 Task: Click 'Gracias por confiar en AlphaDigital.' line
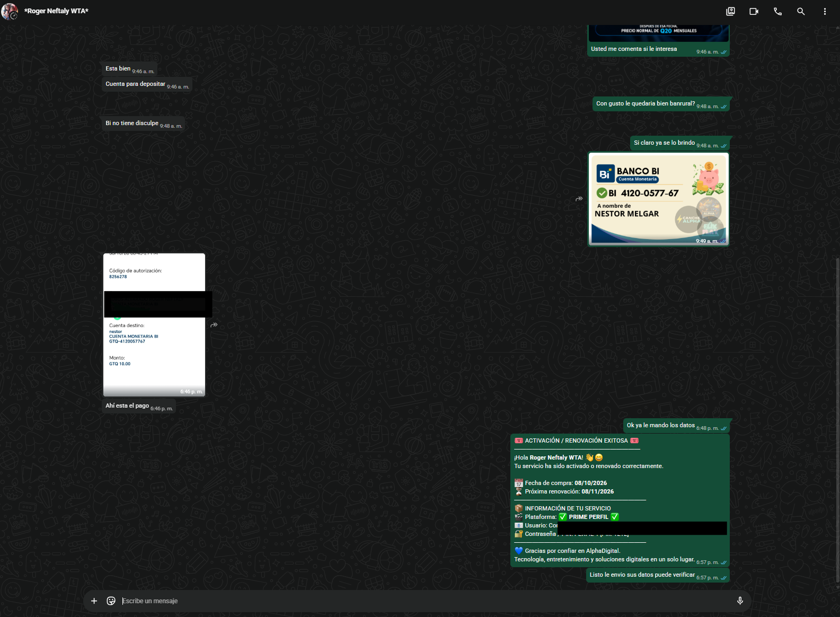[568, 551]
